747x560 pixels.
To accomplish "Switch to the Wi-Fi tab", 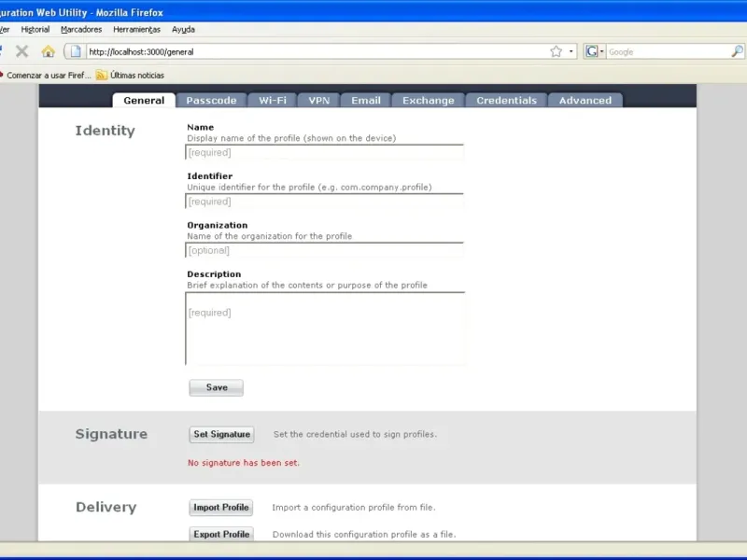I will click(x=273, y=101).
